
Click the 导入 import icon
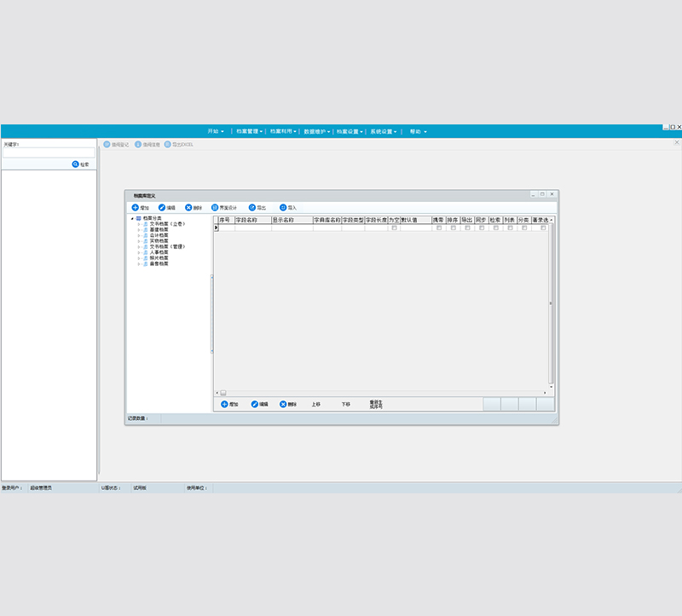point(283,207)
